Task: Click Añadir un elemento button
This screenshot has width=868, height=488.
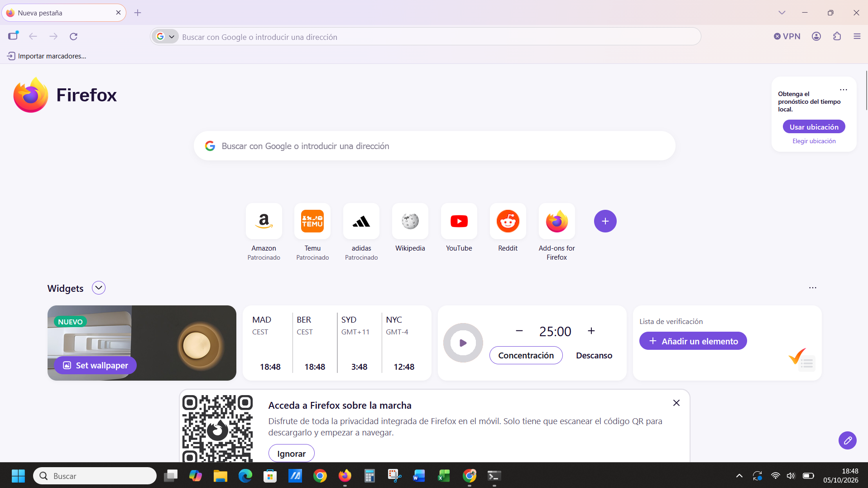Action: click(x=693, y=341)
